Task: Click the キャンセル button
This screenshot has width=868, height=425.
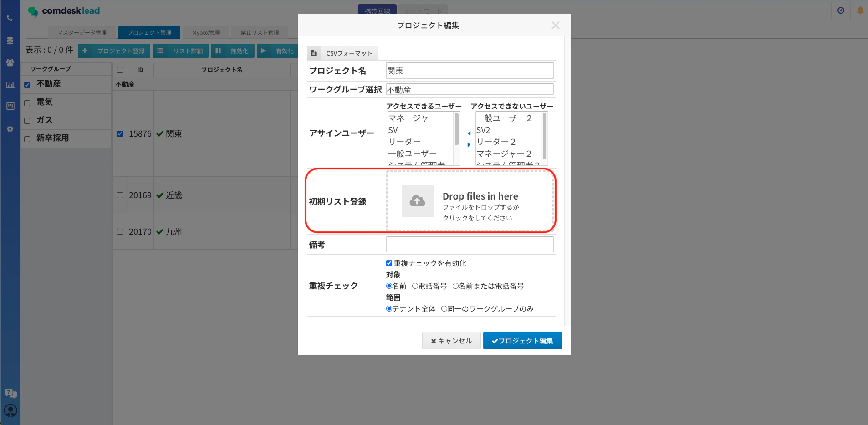Action: (x=451, y=341)
